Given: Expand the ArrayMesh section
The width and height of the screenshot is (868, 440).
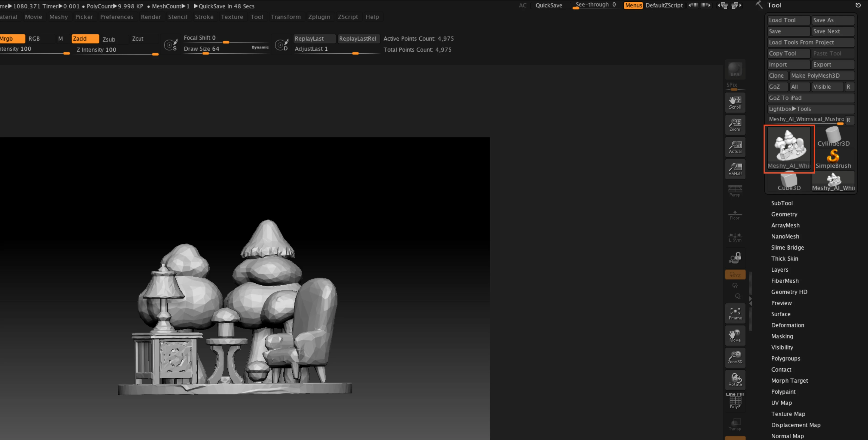Looking at the screenshot, I should [785, 225].
